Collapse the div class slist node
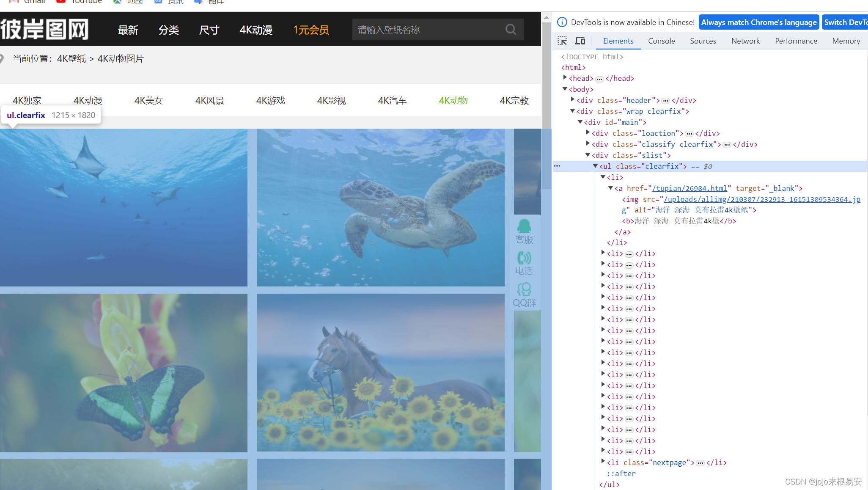Screen dimensions: 868x490 pyautogui.click(x=588, y=155)
